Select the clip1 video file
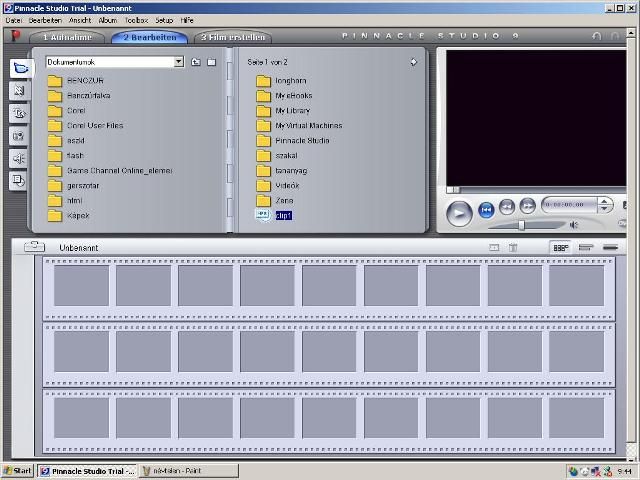The height and width of the screenshot is (480, 640). pos(283,215)
